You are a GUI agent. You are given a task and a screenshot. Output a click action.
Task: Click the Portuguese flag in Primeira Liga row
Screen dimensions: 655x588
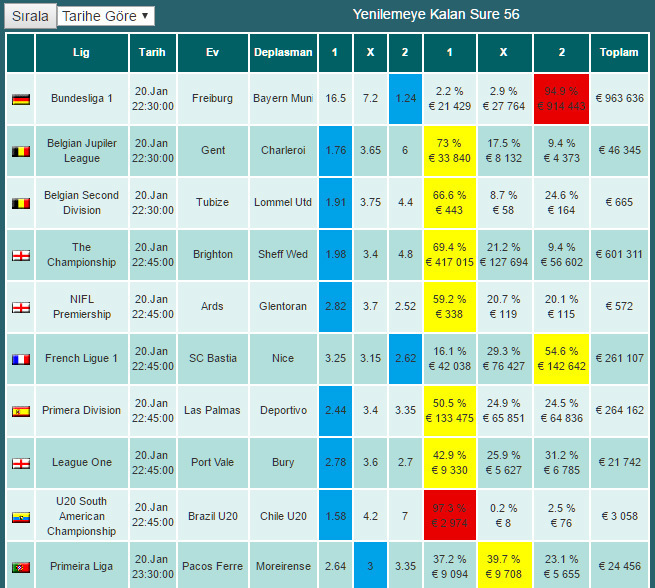[x=20, y=568]
